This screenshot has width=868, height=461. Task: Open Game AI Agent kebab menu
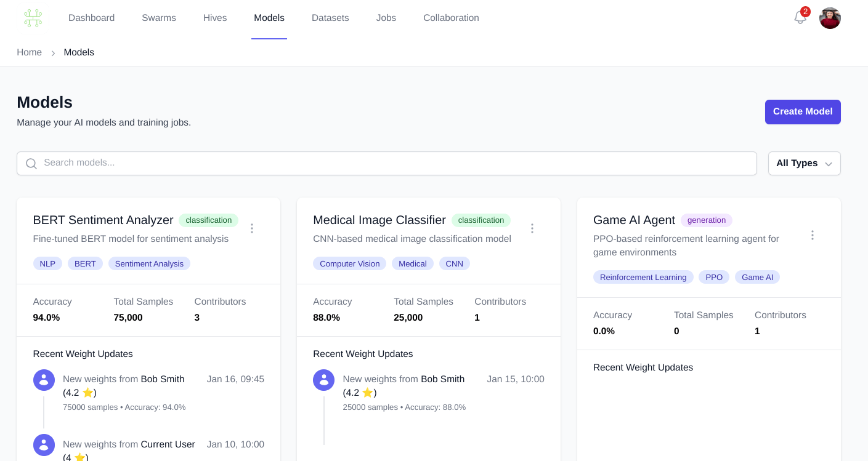coord(812,235)
